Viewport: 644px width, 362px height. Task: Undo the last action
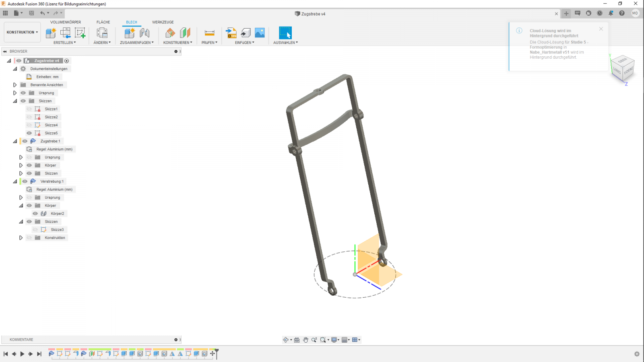click(42, 13)
